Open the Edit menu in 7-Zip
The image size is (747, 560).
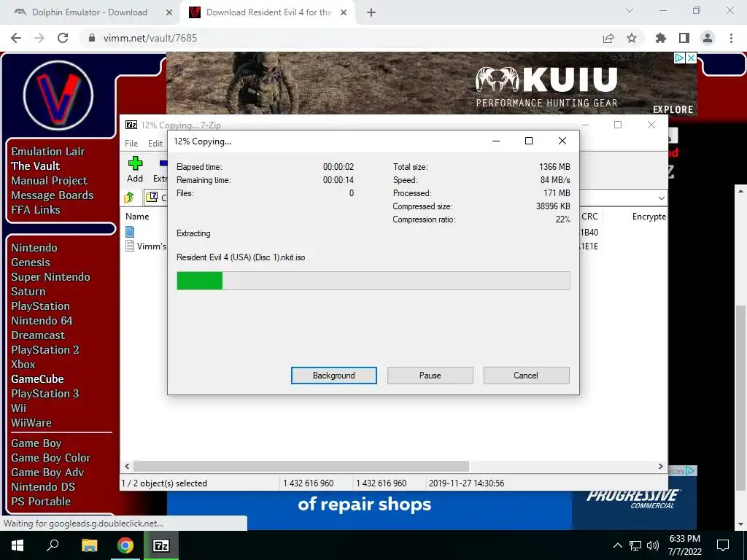pos(155,144)
